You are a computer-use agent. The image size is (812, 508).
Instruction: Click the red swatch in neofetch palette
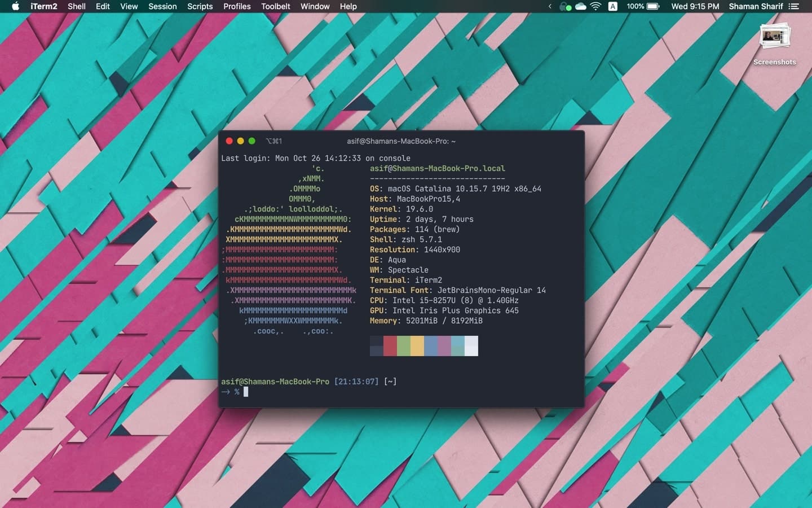click(390, 346)
